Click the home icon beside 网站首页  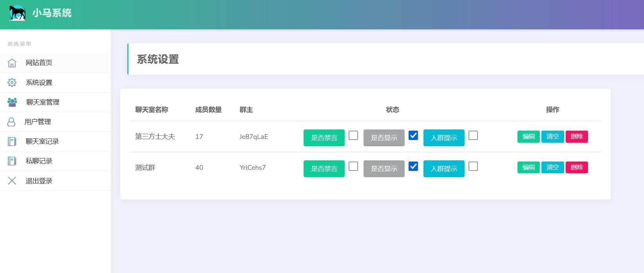[12, 63]
